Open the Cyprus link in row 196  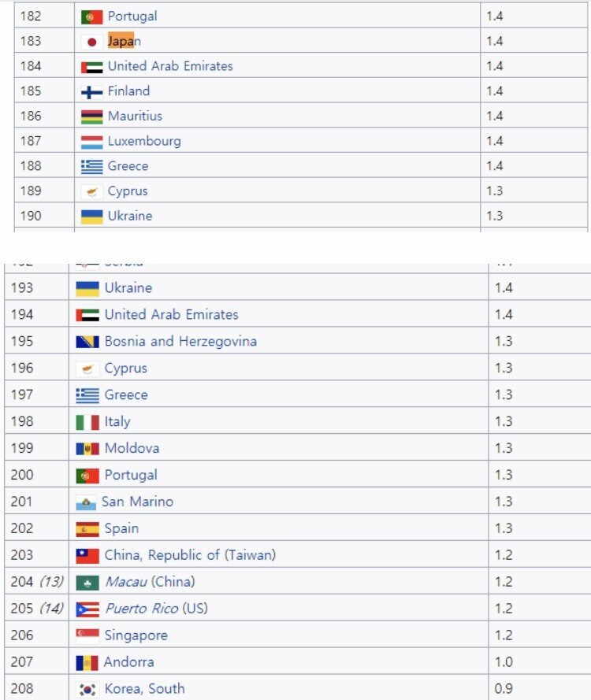tap(125, 369)
